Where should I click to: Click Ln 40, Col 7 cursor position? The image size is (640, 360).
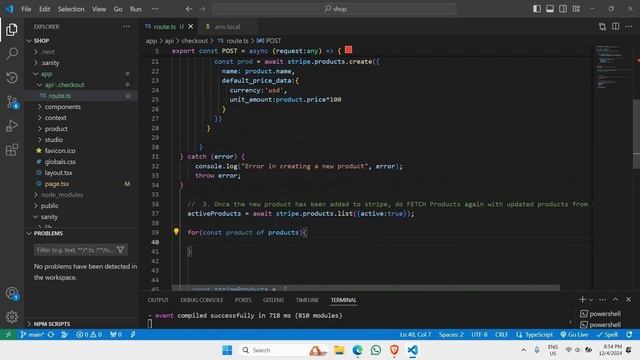click(415, 334)
